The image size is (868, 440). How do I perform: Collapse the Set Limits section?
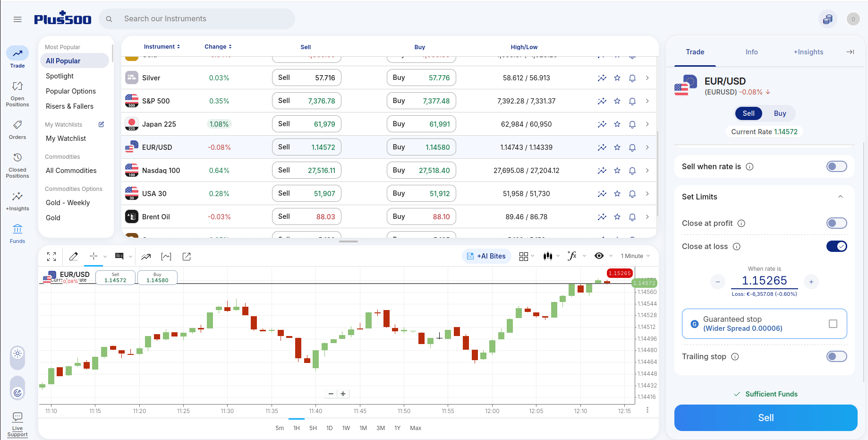coord(840,197)
